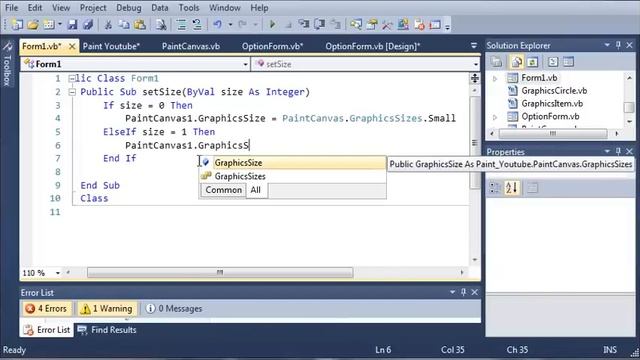Screen dimensions: 640x360
Task: Switch to the OptionForm.vb* code tab
Action: coord(272,46)
